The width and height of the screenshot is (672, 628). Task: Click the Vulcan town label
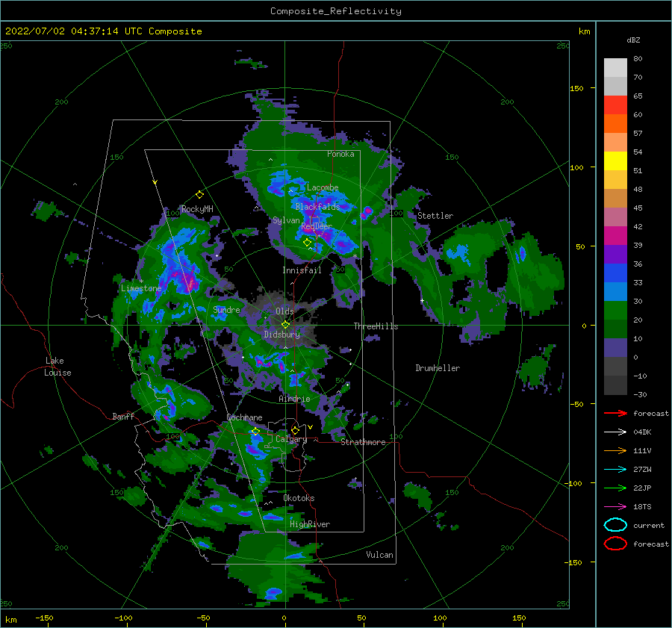[379, 555]
